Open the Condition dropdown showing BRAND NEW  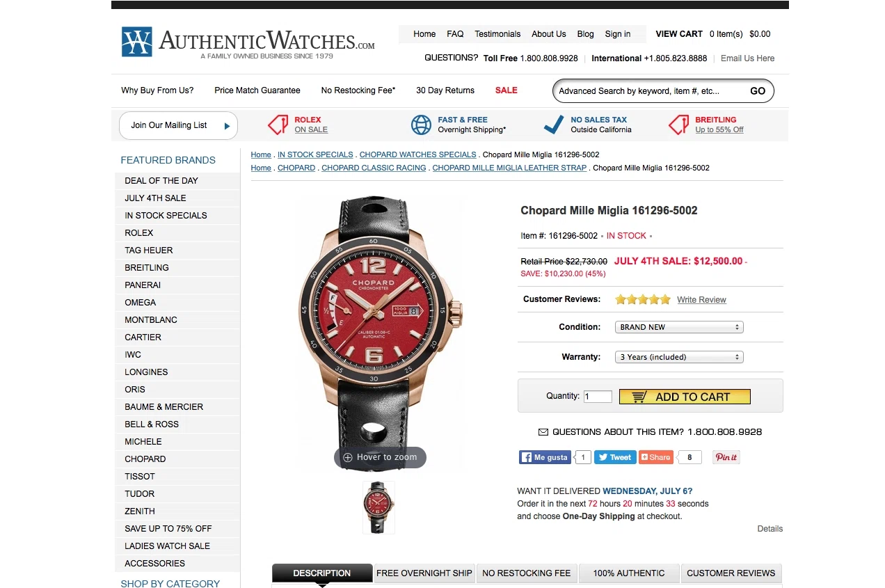tap(679, 327)
